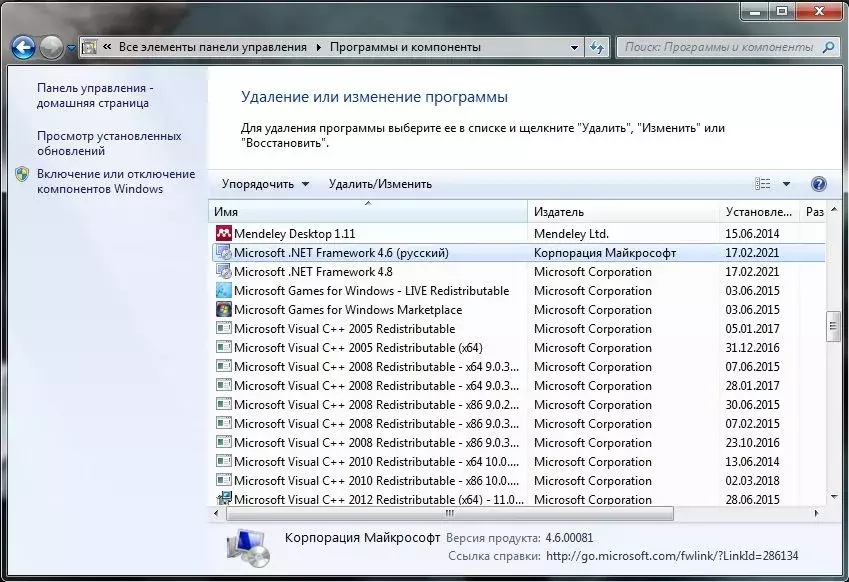Click Visual C++ 2012 Redistributable (x64) icon
The image size is (849, 582).
[224, 498]
